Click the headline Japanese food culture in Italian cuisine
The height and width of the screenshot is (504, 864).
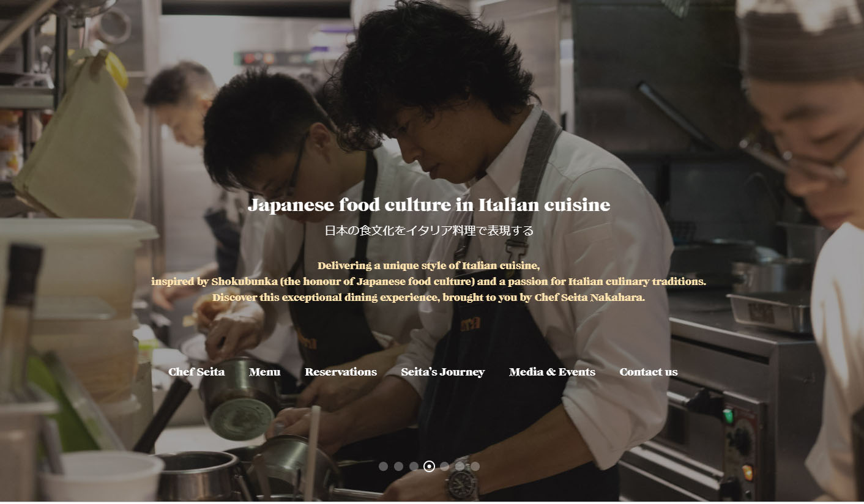coord(429,205)
